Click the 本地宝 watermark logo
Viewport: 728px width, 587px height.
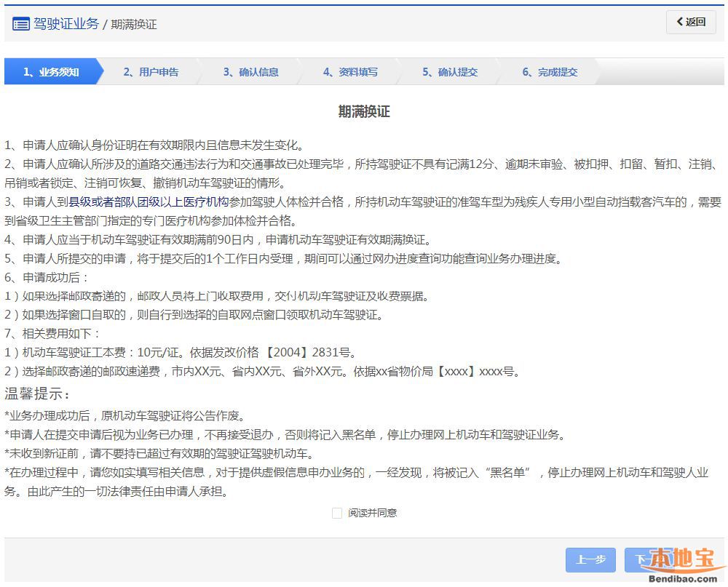685,559
